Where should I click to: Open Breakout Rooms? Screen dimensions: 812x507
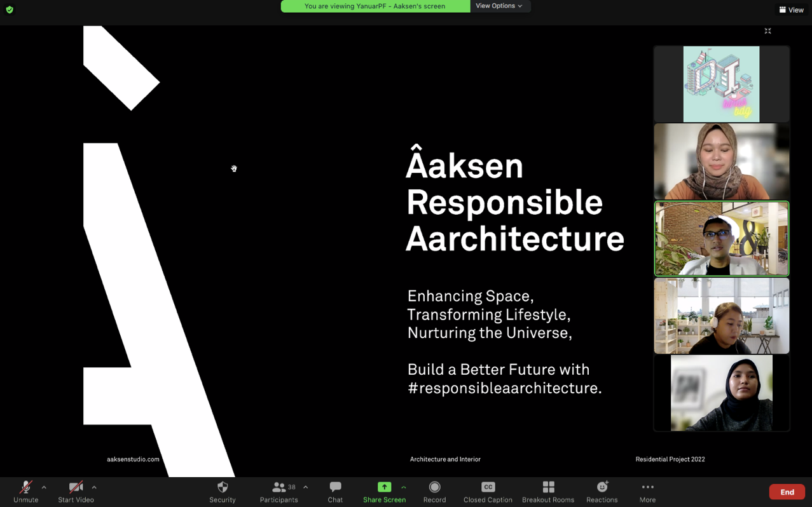click(548, 487)
